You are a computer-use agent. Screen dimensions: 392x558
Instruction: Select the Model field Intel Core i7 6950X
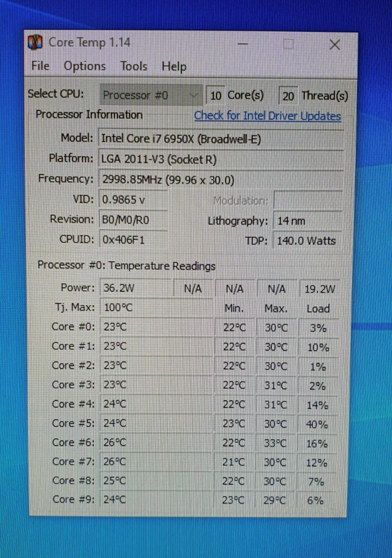click(221, 139)
